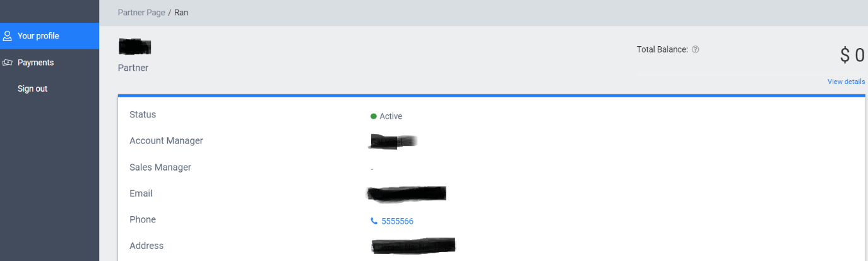The width and height of the screenshot is (868, 261).
Task: Open the Payments menu item
Action: point(49,63)
